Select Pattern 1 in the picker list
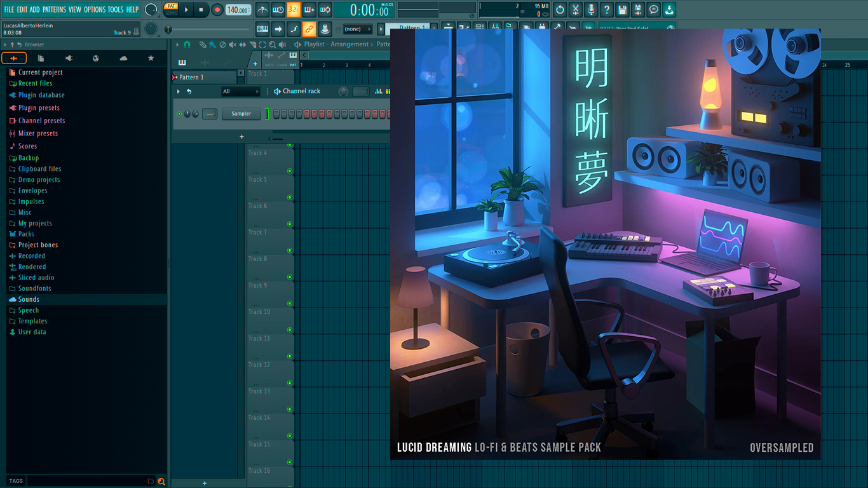This screenshot has width=868, height=488. coord(205,78)
